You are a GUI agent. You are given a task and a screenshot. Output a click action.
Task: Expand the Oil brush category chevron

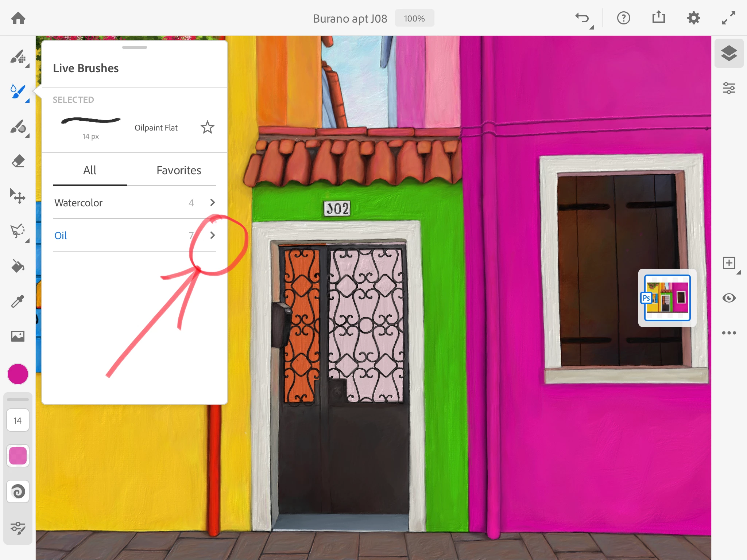212,235
